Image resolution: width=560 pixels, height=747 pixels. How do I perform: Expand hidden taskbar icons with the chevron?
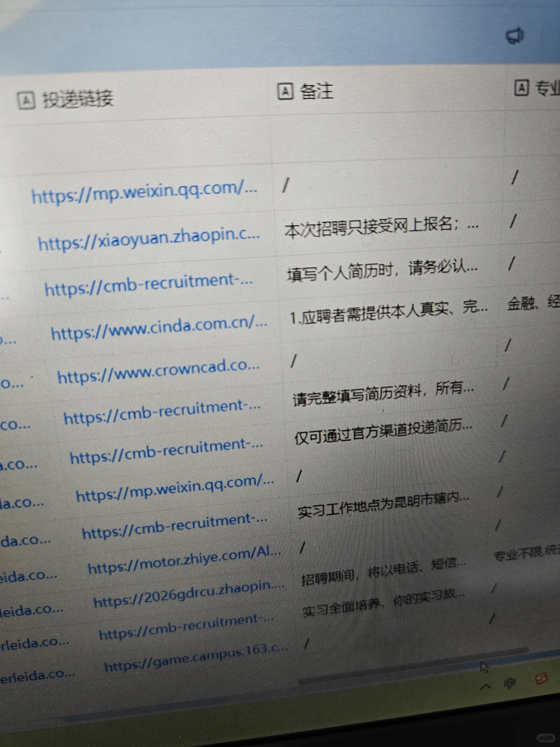(485, 686)
